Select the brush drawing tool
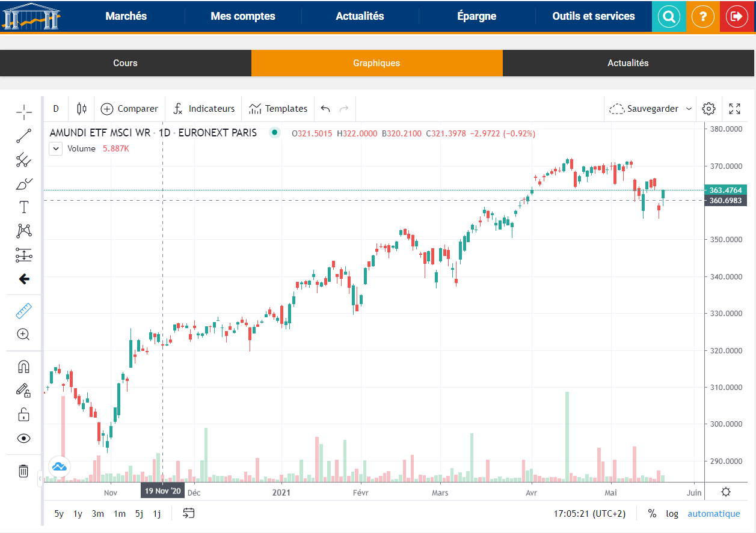The height and width of the screenshot is (533, 756). [x=24, y=184]
